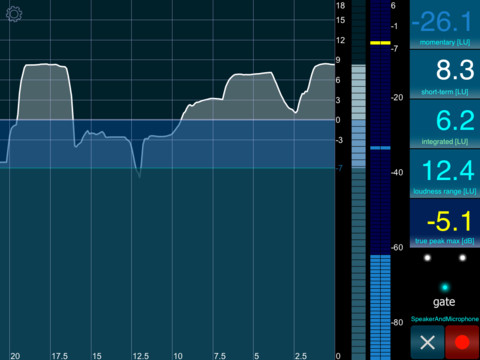Tap the segmented loudness bar meter
Viewport: 480px width, 360px height.
point(359,180)
